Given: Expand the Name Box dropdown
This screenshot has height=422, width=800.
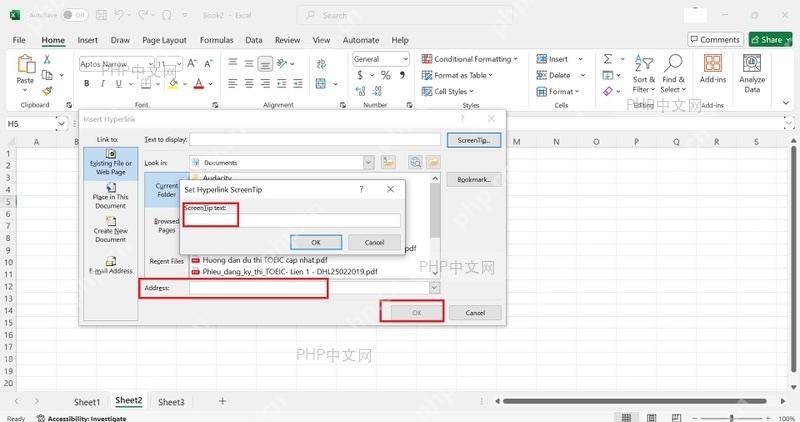Looking at the screenshot, I should [x=61, y=123].
